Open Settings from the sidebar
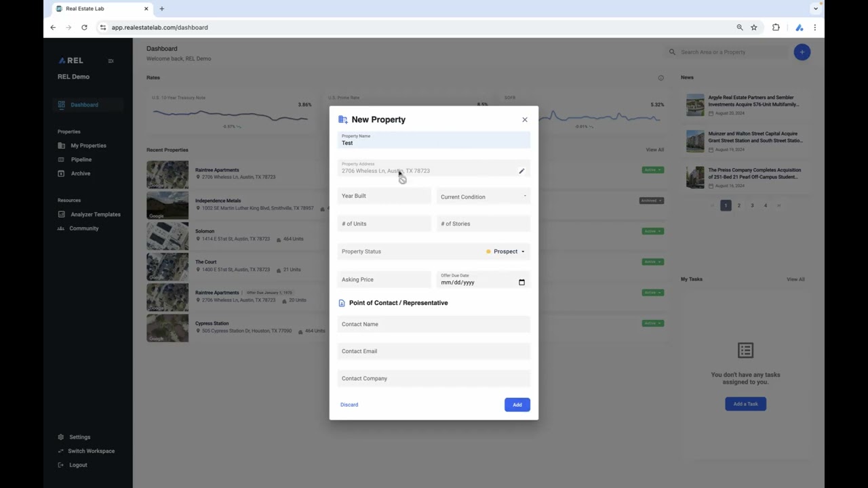This screenshot has height=488, width=868. coord(79,437)
